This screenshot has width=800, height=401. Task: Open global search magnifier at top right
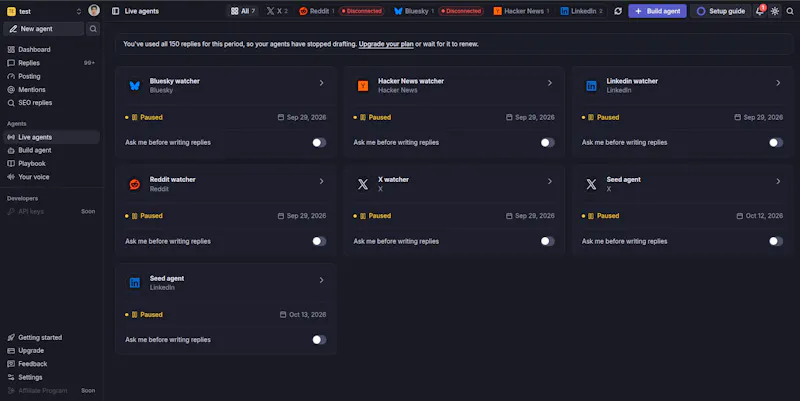(x=790, y=11)
